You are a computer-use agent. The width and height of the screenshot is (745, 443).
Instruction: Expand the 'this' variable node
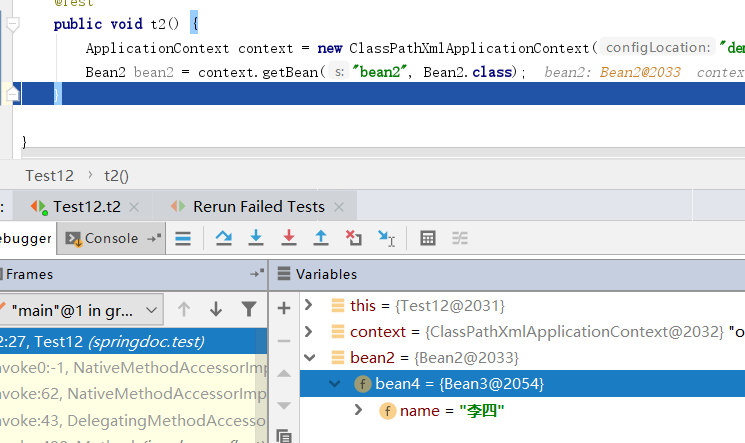pyautogui.click(x=308, y=305)
